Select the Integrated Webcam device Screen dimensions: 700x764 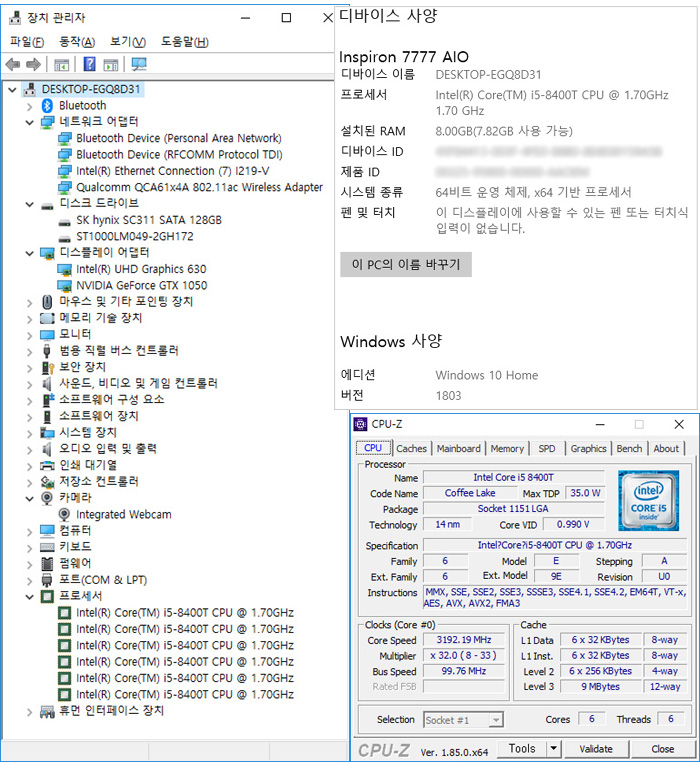[x=124, y=515]
